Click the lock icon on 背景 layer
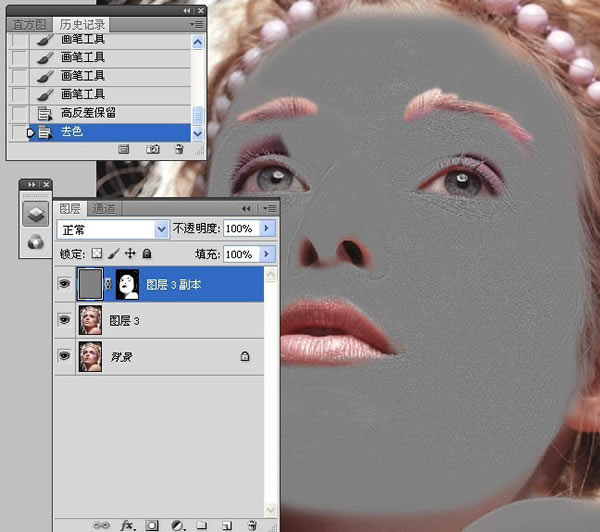600x532 pixels. (245, 356)
